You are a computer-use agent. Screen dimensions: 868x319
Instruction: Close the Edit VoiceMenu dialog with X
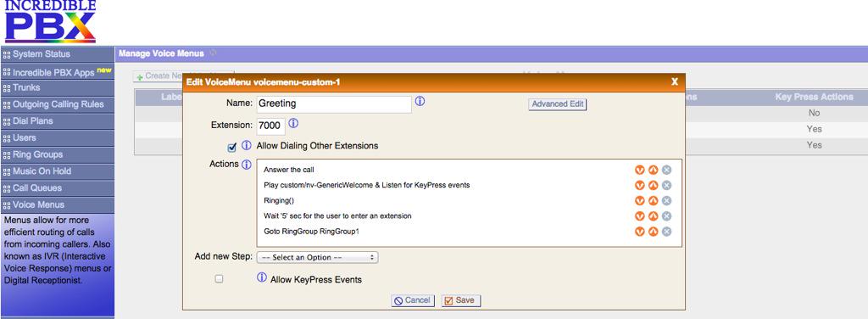pos(674,82)
